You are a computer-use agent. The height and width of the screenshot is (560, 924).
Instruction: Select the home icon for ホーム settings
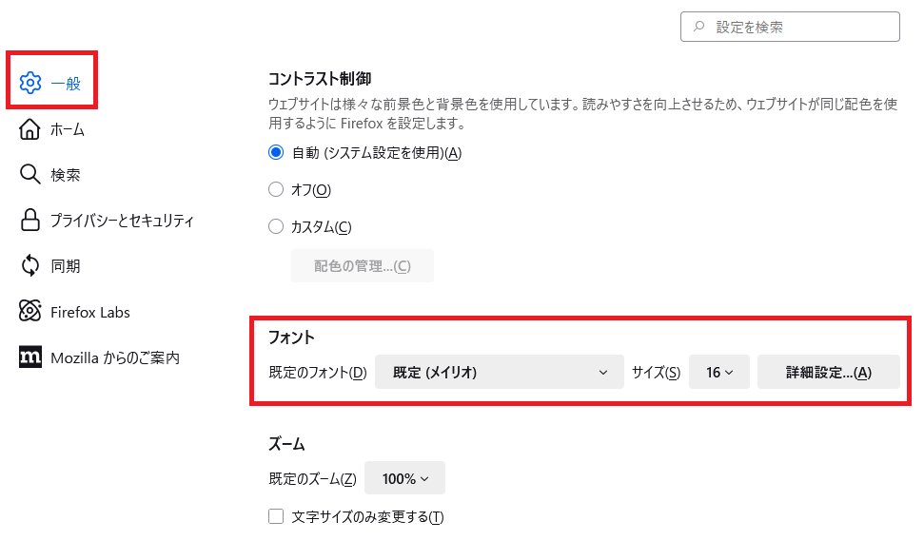click(29, 129)
